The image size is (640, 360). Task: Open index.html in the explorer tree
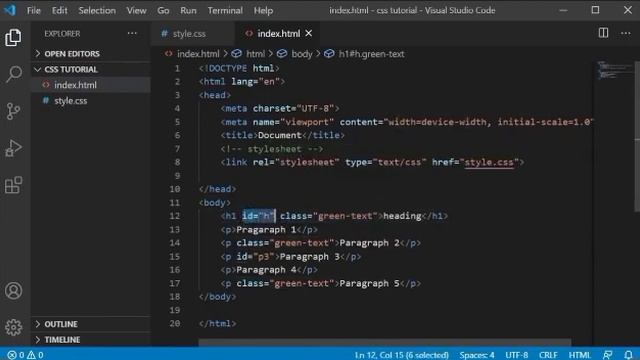pos(91,85)
